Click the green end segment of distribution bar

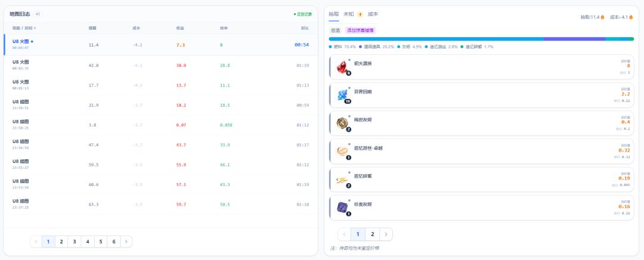coord(631,39)
